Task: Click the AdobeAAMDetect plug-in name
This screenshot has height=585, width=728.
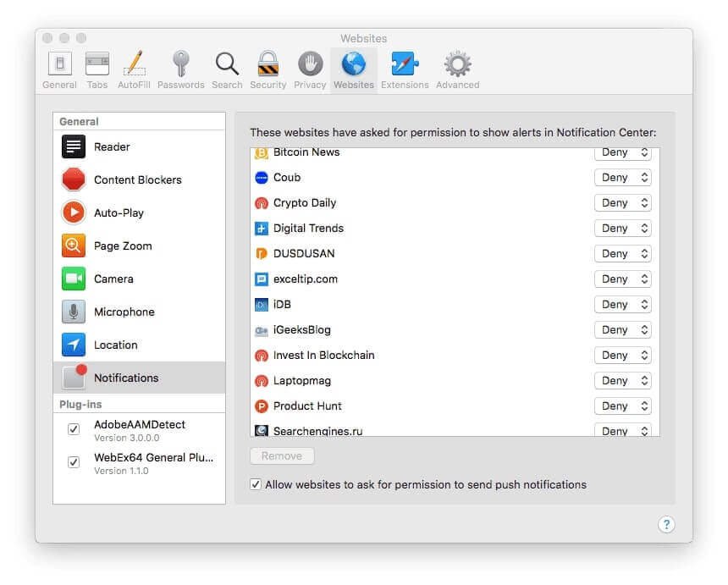Action: click(x=140, y=424)
